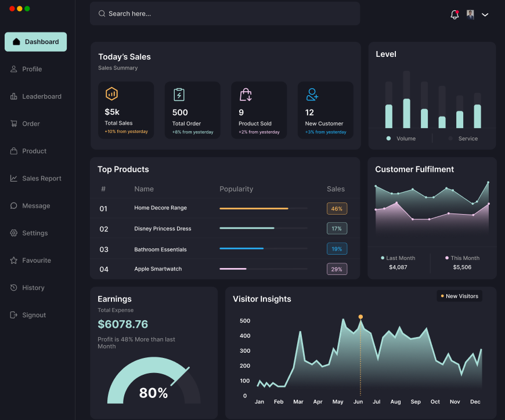
Task: Select the Leaderboard icon in sidebar
Action: click(13, 96)
